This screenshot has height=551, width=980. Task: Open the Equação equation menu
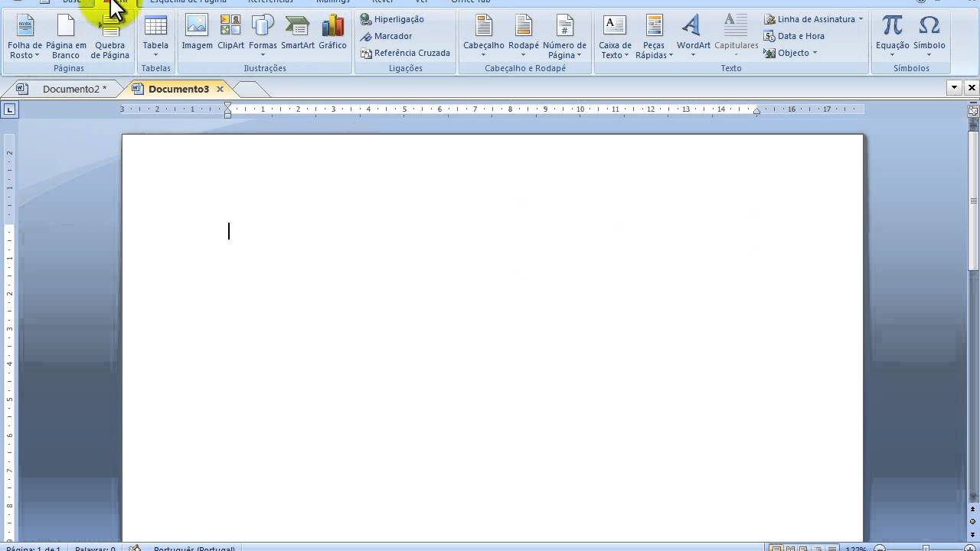click(x=892, y=37)
